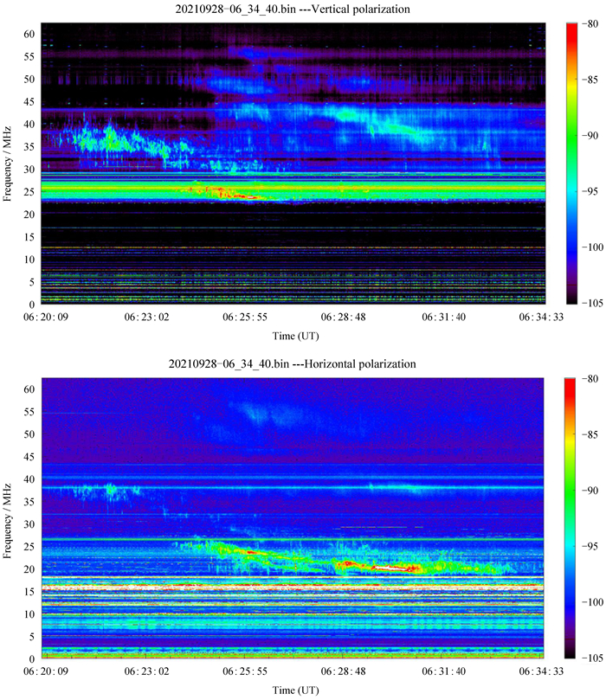Click the 60 MHz tick label of the vertical plot
Image resolution: width=606 pixels, height=700 pixels.
29,34
